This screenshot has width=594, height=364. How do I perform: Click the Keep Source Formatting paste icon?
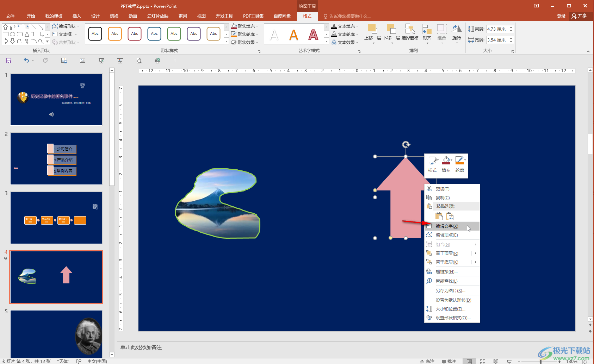pos(439,216)
